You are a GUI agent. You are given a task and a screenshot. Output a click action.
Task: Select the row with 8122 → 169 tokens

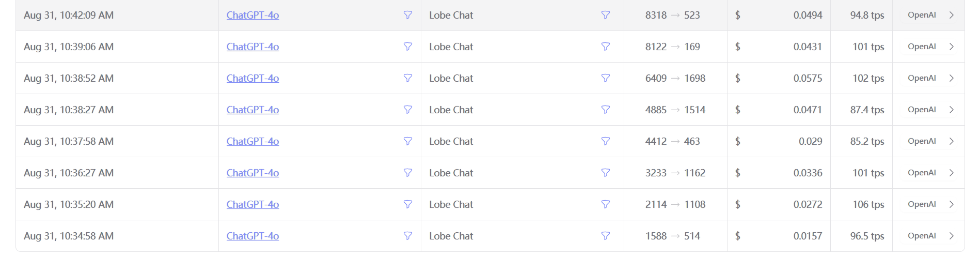(490, 47)
